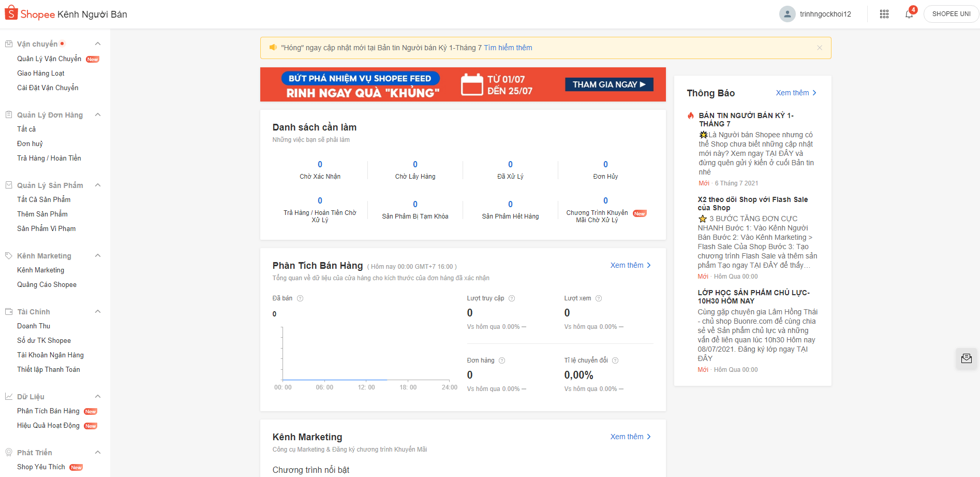
Task: Click the Sản Phẩm Hết Hàng count
Action: tap(510, 204)
